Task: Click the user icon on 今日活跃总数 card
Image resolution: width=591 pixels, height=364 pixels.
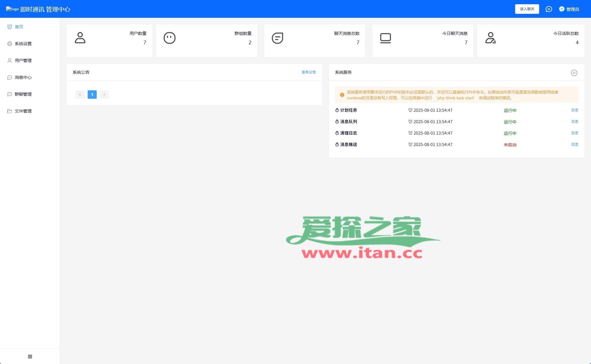Action: pyautogui.click(x=491, y=38)
